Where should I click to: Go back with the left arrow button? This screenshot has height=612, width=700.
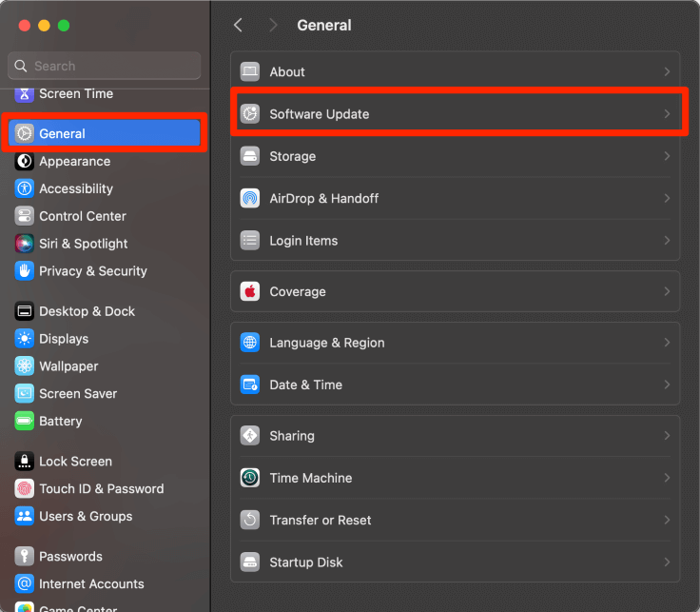tap(239, 26)
